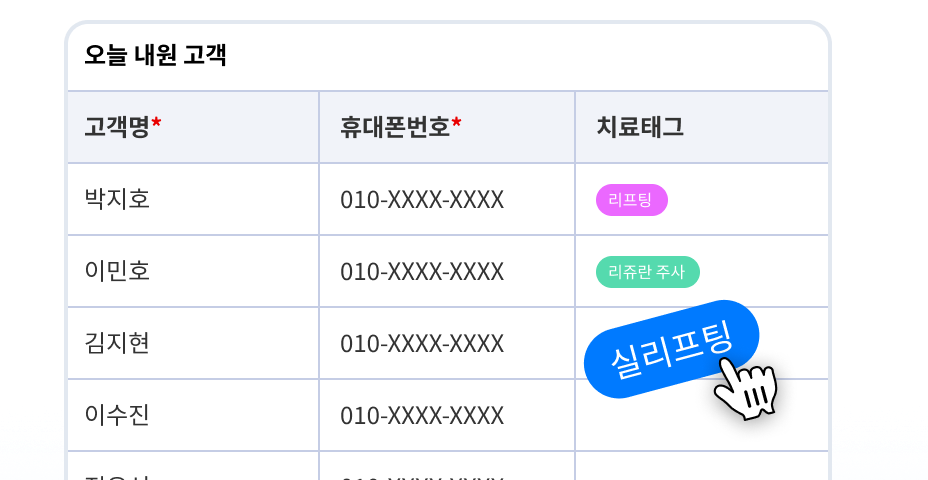The height and width of the screenshot is (480, 928).
Task: Click the red asterisk beside 휴대폰번호
Action: [456, 123]
